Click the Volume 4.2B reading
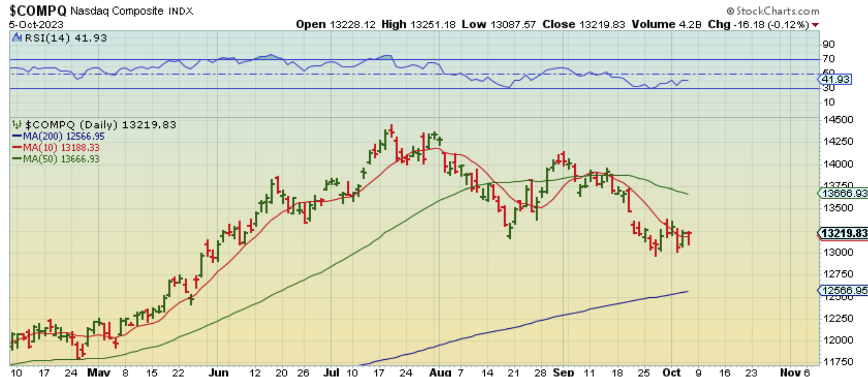The width and height of the screenshot is (868, 377). pyautogui.click(x=666, y=25)
